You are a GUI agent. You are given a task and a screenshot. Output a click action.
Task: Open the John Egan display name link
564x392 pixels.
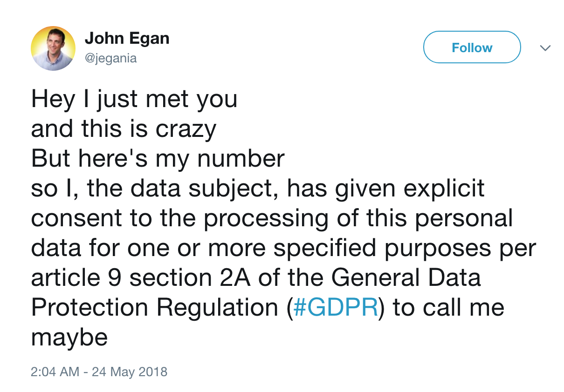[127, 39]
